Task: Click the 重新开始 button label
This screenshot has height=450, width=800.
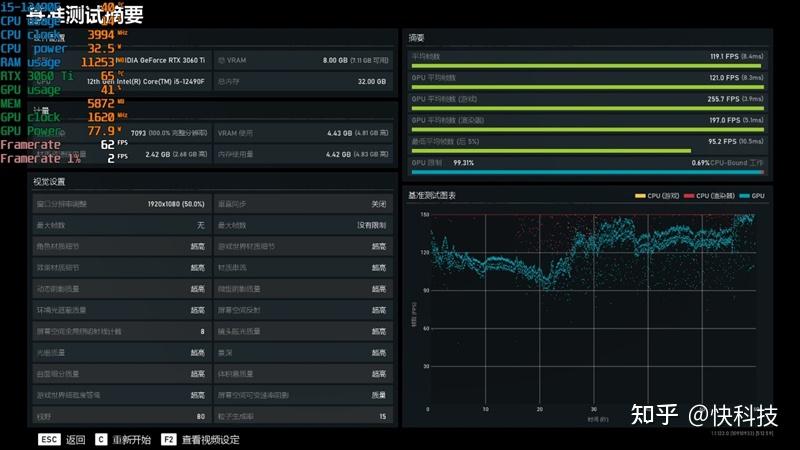Action: point(132,440)
